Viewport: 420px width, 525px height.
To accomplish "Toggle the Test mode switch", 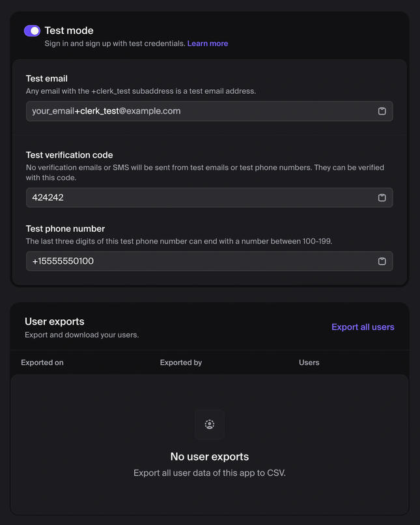I will [31, 31].
